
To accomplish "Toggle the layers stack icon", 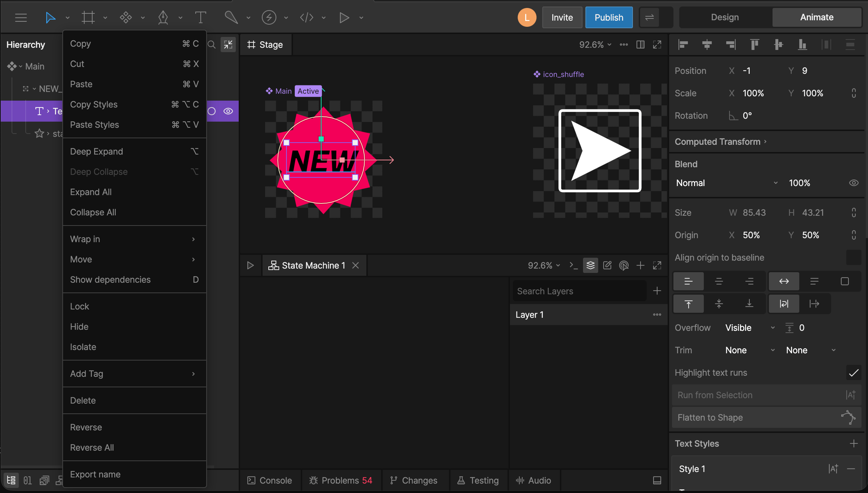I will [591, 265].
